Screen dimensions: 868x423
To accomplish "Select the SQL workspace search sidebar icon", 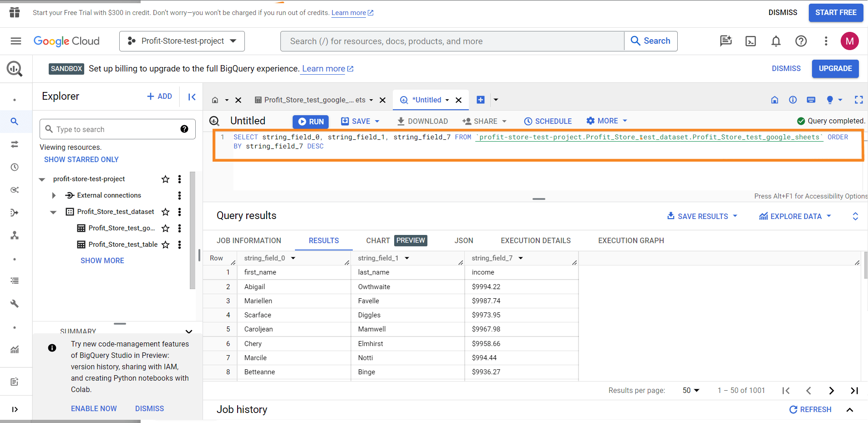I will [x=15, y=122].
